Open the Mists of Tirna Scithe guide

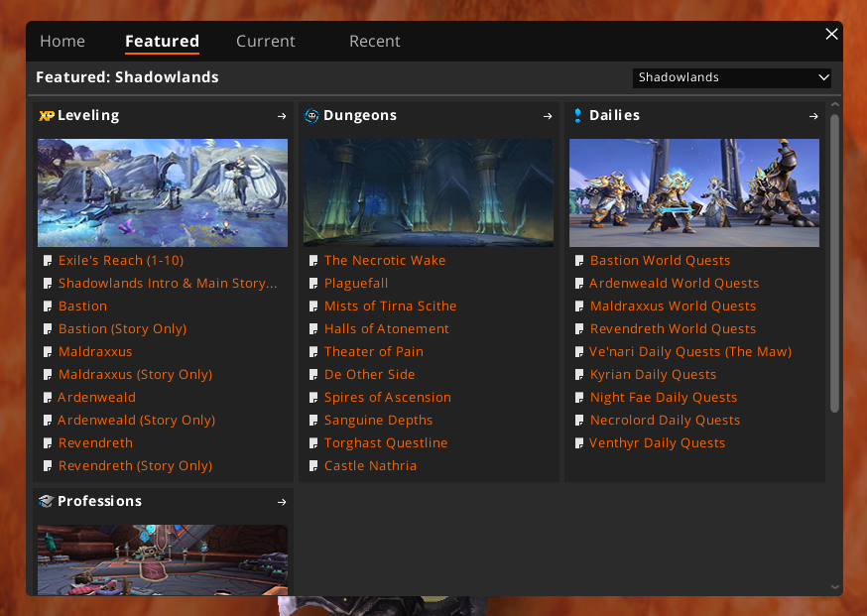pyautogui.click(x=391, y=306)
